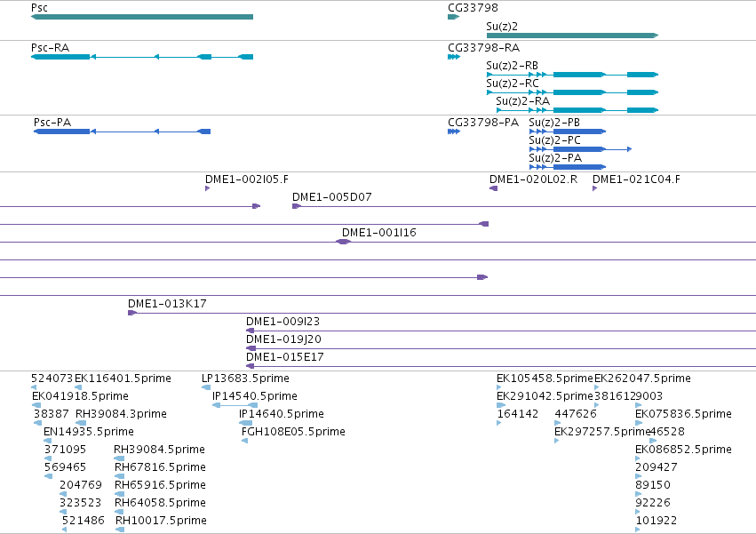Screen dimensions: 756x534
Task: Click EST label 447626
Action: [576, 414]
